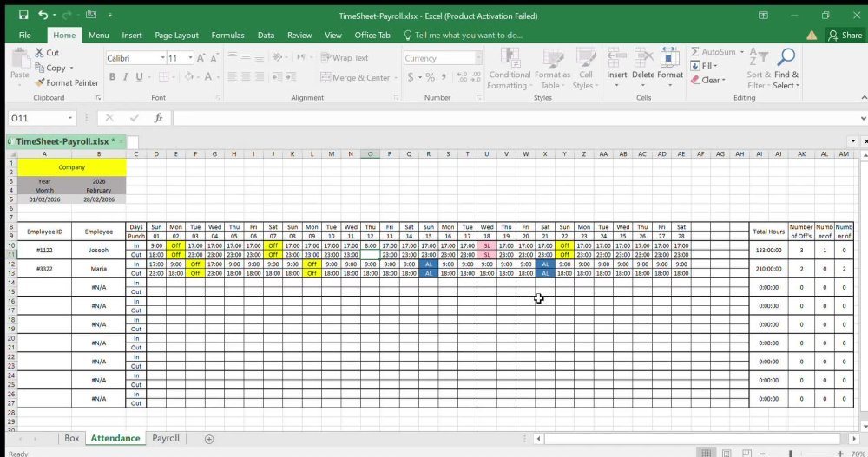This screenshot has width=868, height=457.
Task: Select the TimeSheet-Payroll.xlsx document tab
Action: point(66,141)
